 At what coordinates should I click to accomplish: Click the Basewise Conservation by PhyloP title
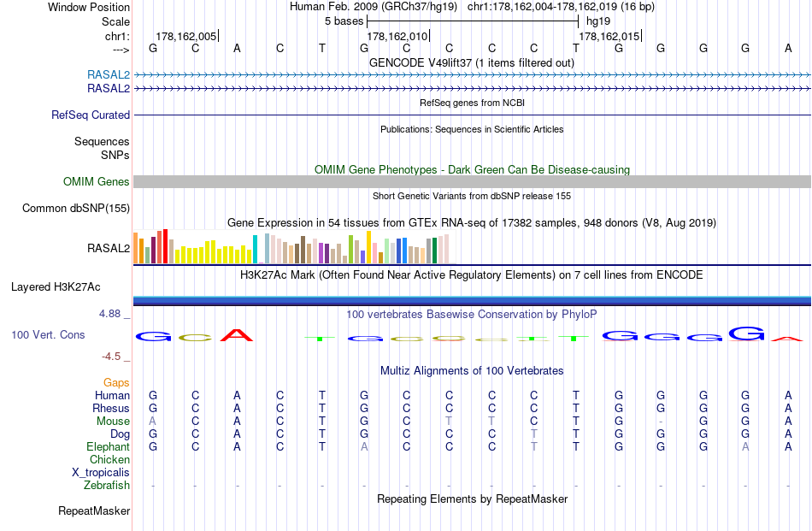(x=472, y=314)
